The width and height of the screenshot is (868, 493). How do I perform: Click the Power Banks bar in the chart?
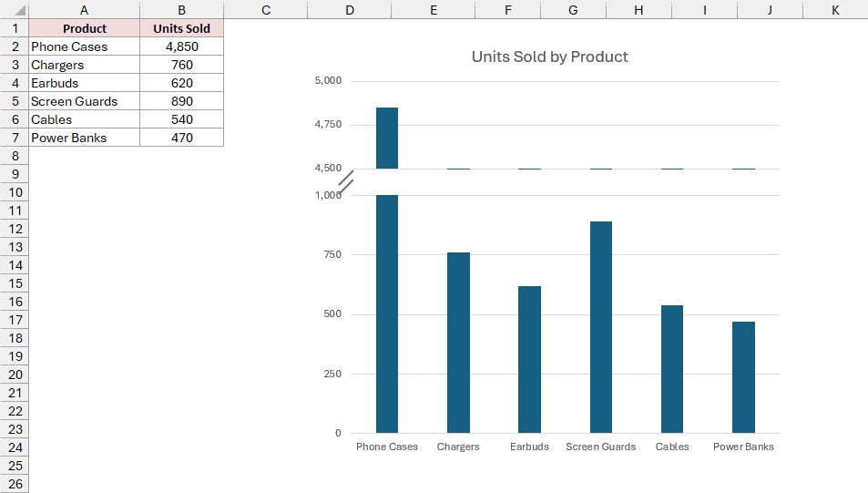pyautogui.click(x=743, y=377)
